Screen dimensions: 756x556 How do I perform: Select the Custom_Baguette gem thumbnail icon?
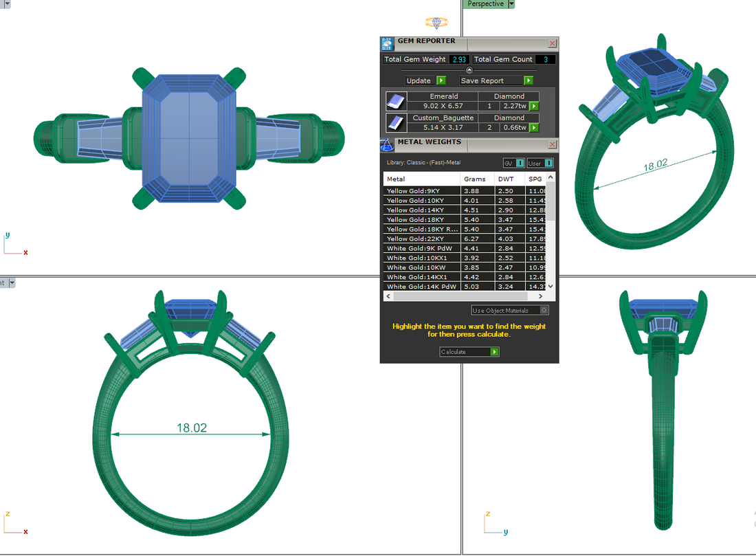click(395, 123)
